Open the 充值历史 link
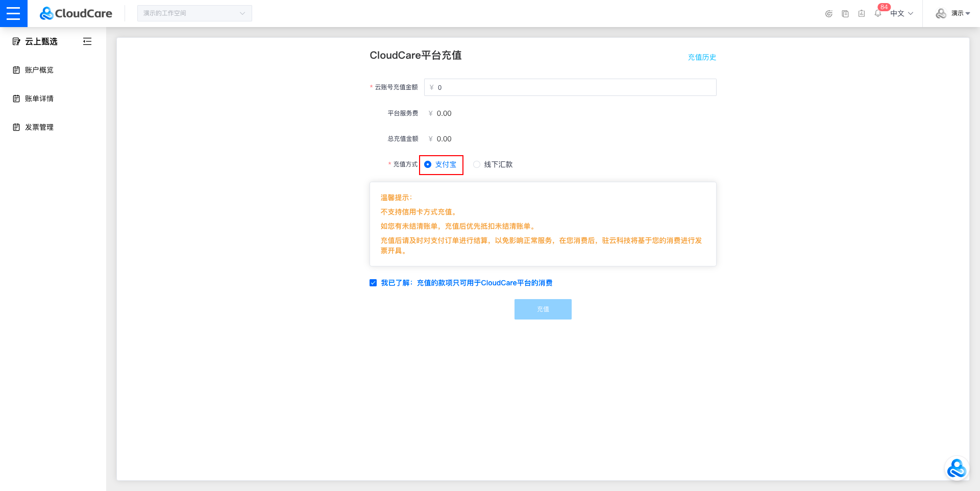This screenshot has width=980, height=491. pos(702,57)
